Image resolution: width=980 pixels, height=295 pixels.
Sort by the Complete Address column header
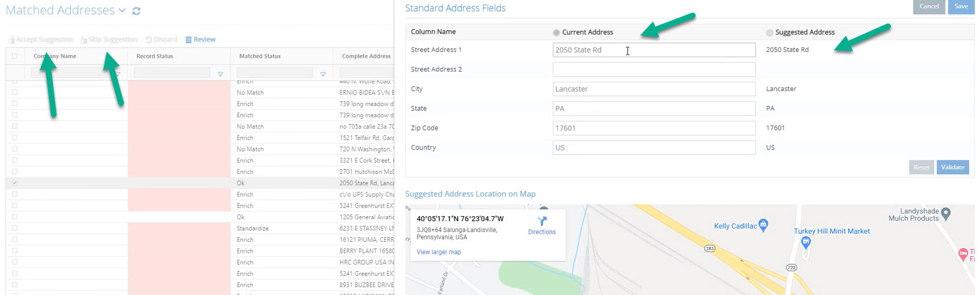pos(366,56)
